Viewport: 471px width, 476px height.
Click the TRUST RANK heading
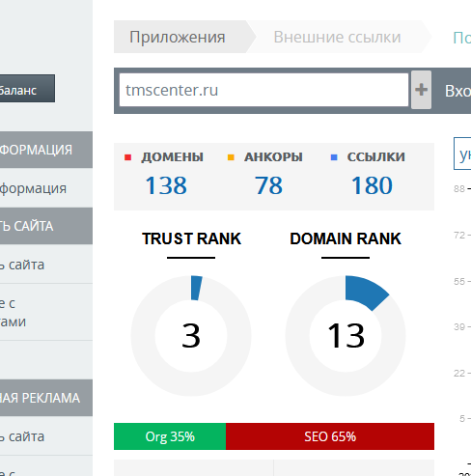[x=191, y=238]
